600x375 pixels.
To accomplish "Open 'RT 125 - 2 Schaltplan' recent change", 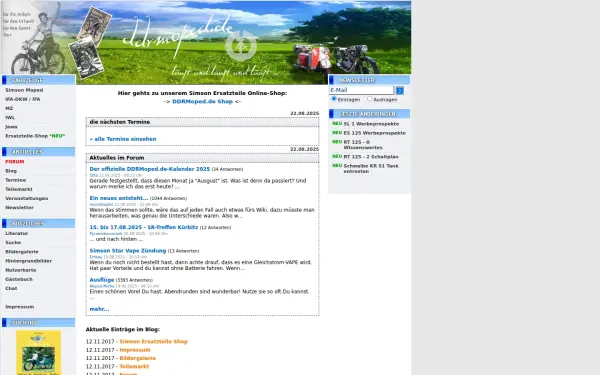I will pyautogui.click(x=371, y=157).
